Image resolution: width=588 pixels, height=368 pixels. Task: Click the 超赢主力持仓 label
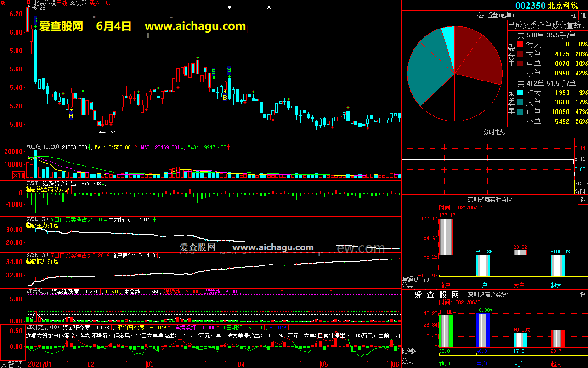click(42, 225)
